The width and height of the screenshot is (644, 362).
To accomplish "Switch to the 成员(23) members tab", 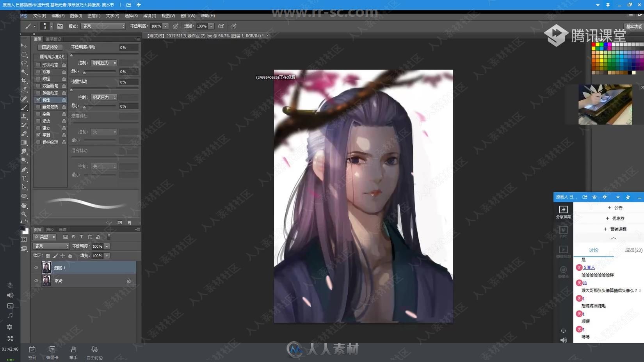I will [633, 250].
